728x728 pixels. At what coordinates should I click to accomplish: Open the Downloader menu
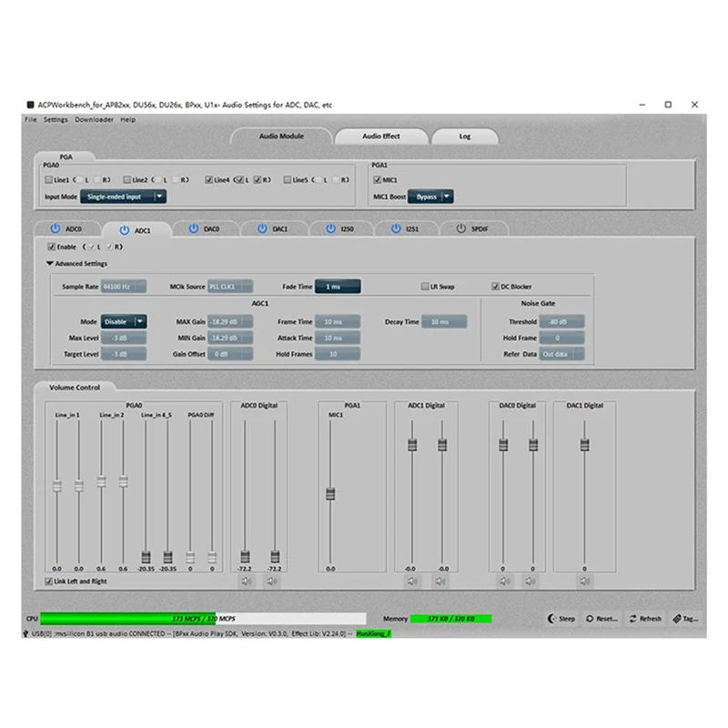click(94, 119)
